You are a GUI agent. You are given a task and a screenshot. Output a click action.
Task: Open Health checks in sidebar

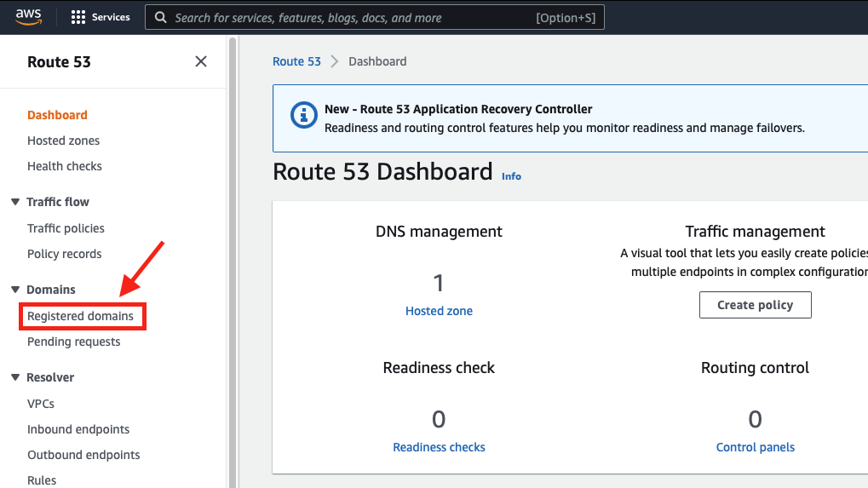(65, 166)
